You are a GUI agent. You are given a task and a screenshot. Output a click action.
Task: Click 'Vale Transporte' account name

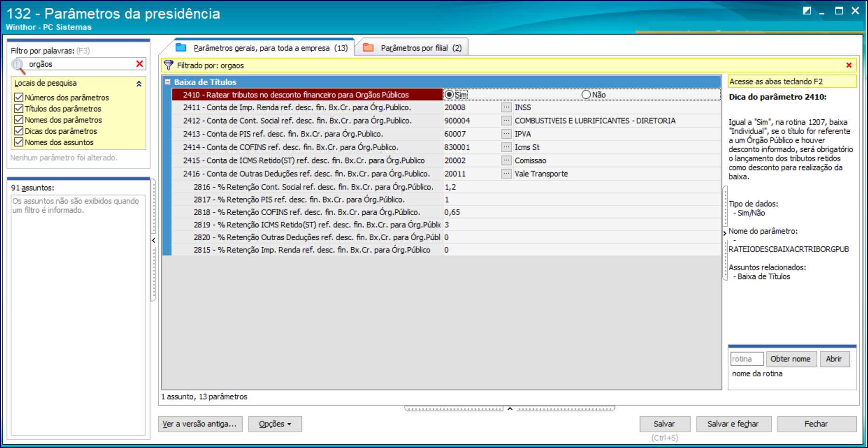click(541, 174)
